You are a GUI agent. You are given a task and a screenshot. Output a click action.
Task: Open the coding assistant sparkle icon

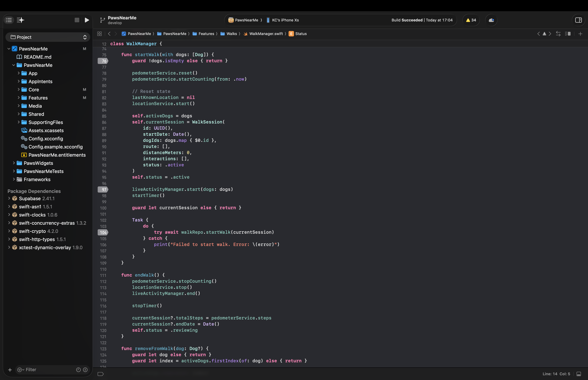click(20, 20)
